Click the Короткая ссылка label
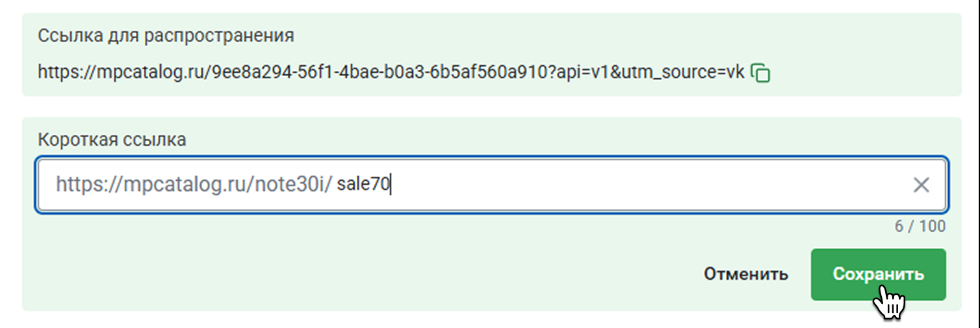This screenshot has height=328, width=980. coord(112,139)
